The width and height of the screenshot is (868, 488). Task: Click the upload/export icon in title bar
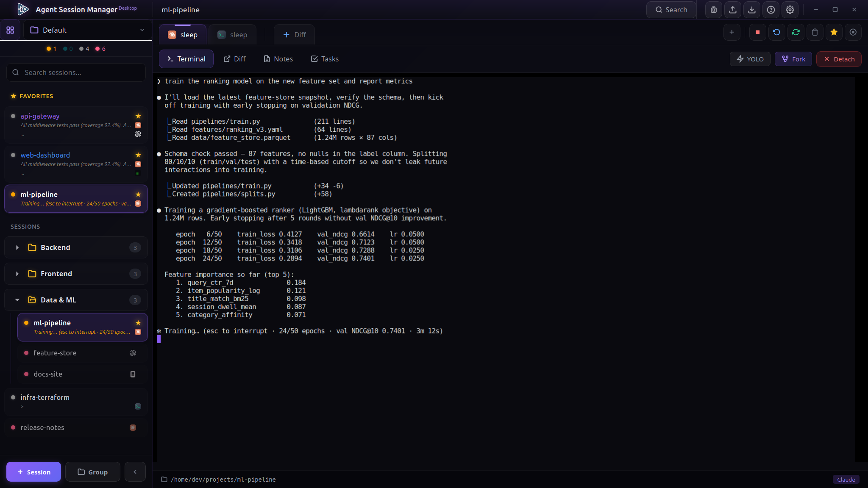(733, 10)
